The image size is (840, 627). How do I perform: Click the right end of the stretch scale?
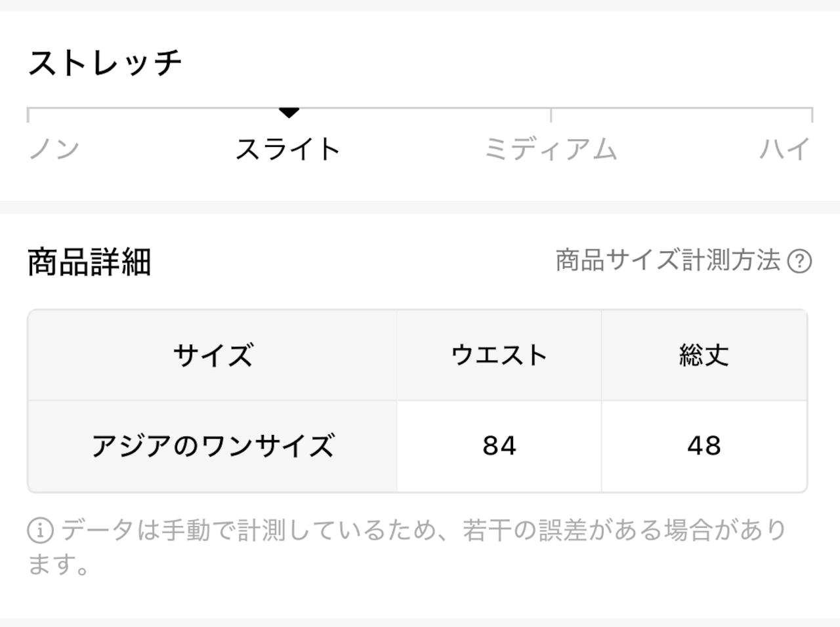tap(812, 115)
